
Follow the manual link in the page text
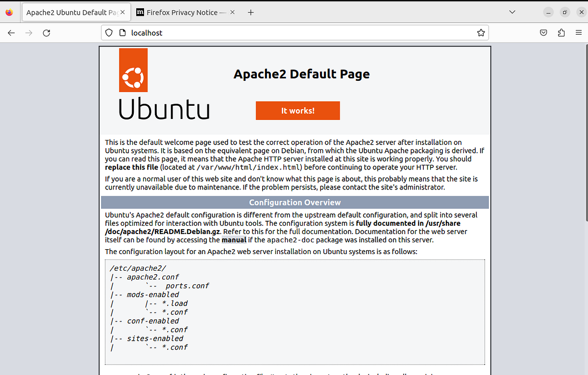pos(234,240)
